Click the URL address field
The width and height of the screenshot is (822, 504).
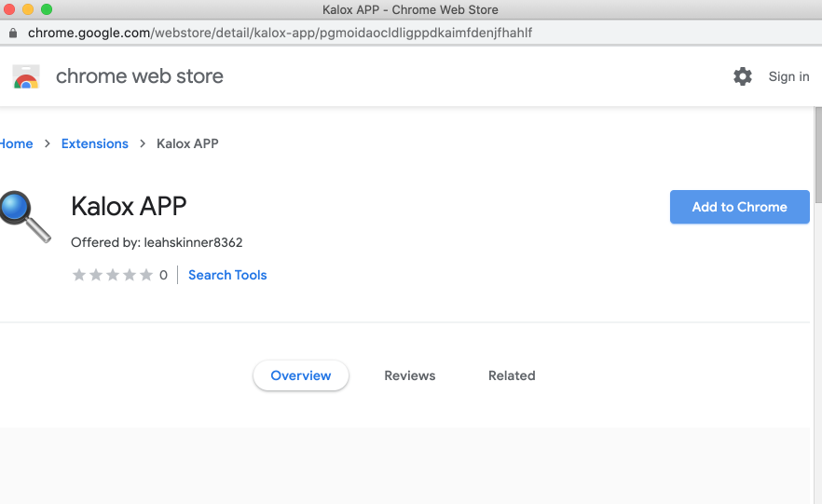point(280,33)
